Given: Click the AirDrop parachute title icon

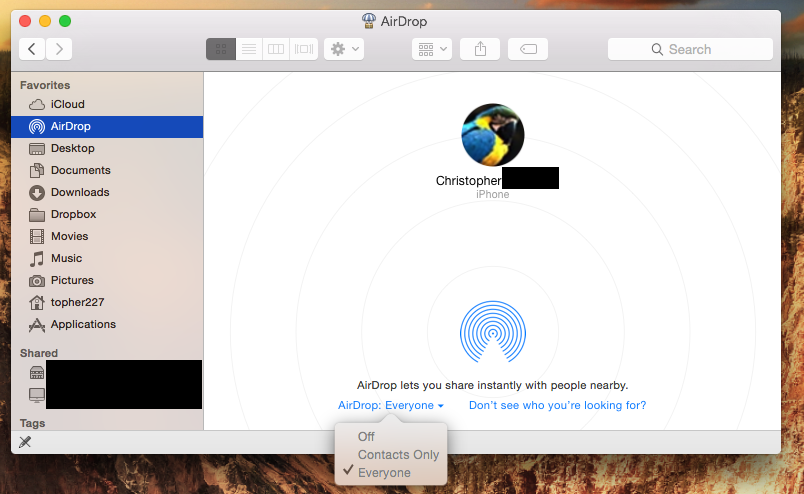Looking at the screenshot, I should pos(368,21).
